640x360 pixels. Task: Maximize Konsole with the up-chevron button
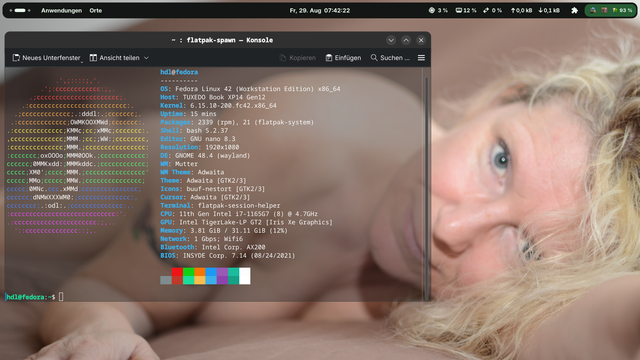(406, 40)
